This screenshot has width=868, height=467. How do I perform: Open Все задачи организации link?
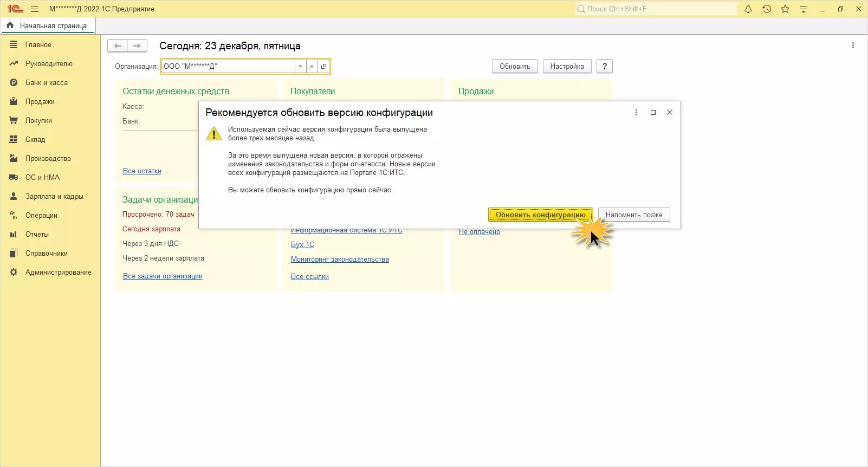click(x=163, y=276)
